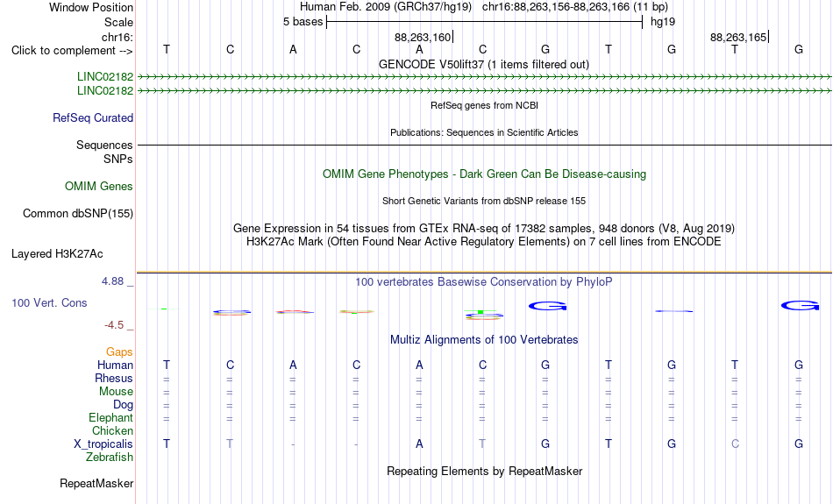Click the OMIM Gene Phenotypes track title
The height and width of the screenshot is (504, 833).
click(x=484, y=174)
